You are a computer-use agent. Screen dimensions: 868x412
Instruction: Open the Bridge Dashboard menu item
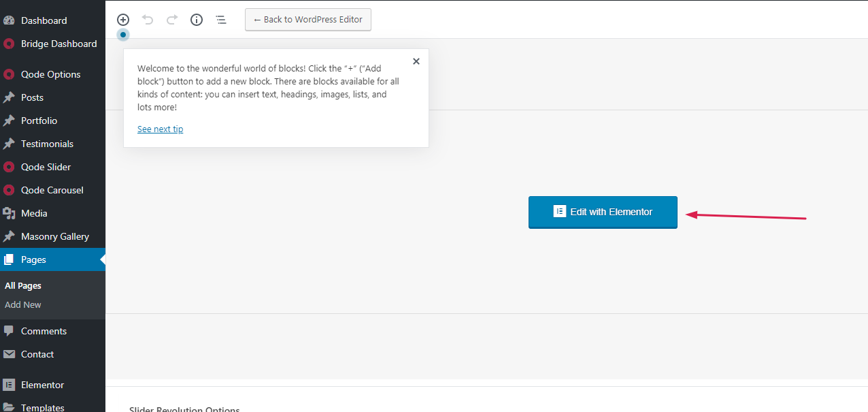pos(59,44)
